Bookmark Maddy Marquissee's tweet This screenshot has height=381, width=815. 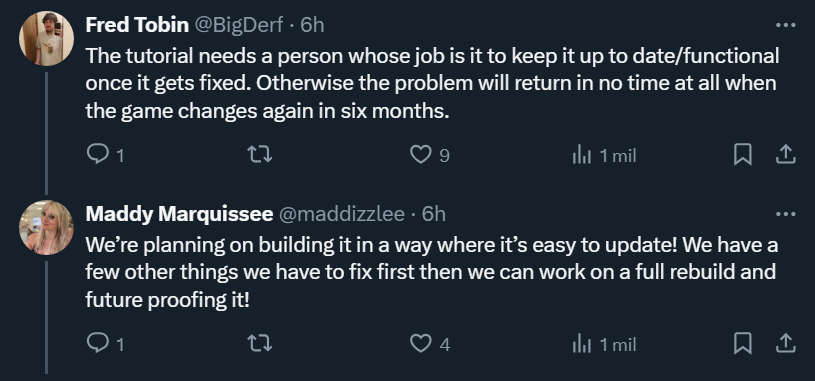[742, 344]
